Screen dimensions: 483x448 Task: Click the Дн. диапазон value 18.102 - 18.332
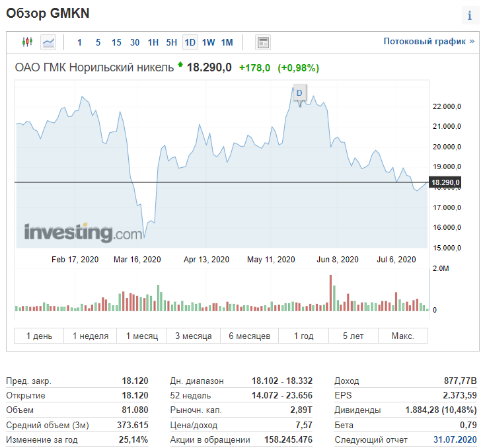click(282, 381)
